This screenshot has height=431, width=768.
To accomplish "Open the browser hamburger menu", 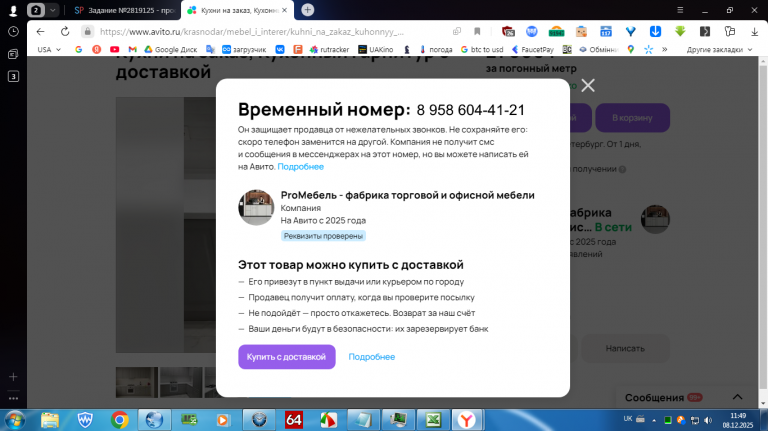I will point(680,10).
